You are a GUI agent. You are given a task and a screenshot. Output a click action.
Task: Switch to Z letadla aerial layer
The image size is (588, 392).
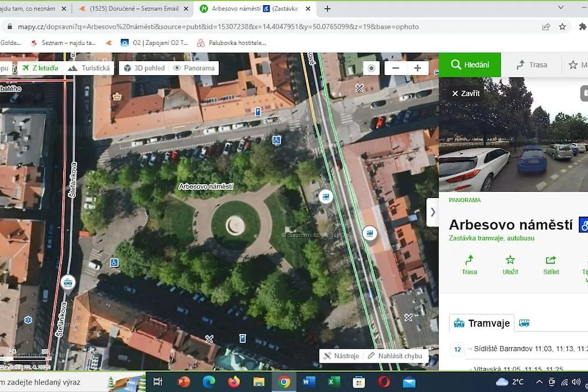coord(40,68)
